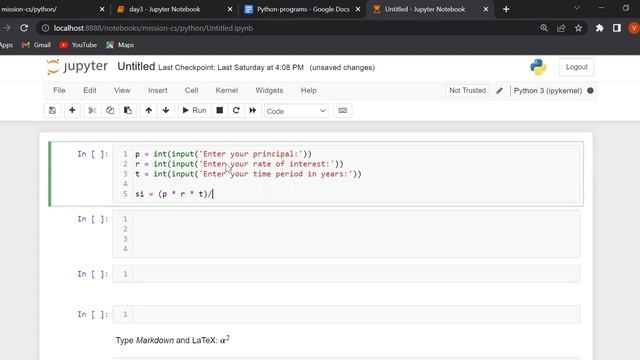Share this page icon
The image size is (640, 360).
(561, 28)
